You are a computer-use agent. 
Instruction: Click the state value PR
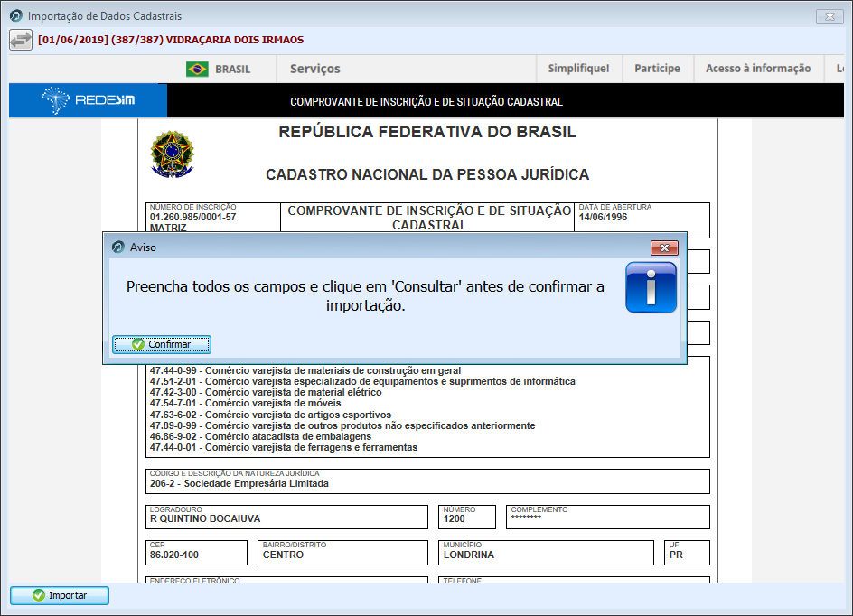coord(676,555)
